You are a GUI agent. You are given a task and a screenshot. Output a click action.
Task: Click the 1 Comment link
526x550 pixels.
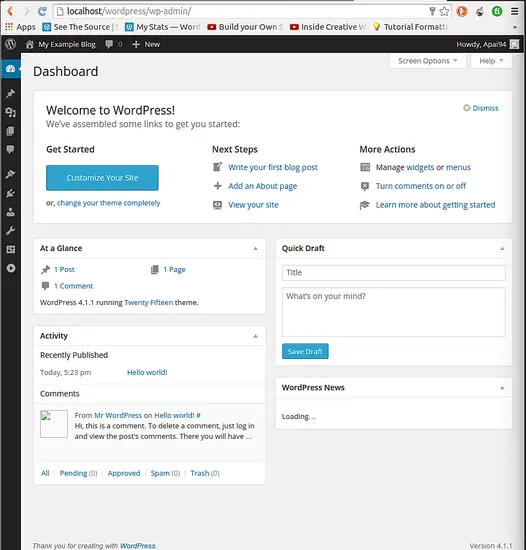73,286
